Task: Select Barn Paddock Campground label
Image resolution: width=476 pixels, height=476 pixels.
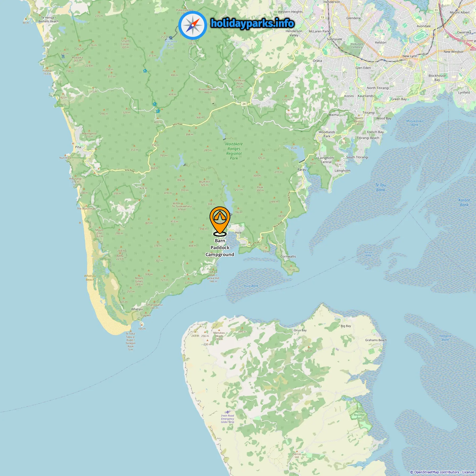Action: click(220, 248)
